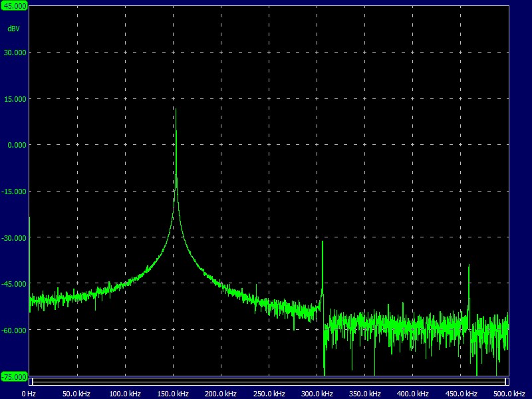
Task: Click the dBV axis unit label
Action: pos(13,29)
